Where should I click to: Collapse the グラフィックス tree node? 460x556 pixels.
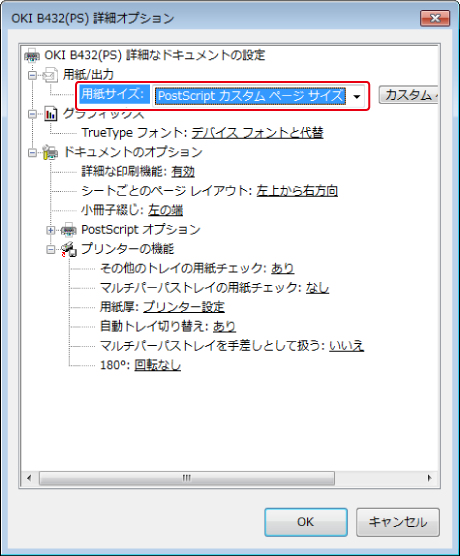pos(32,114)
